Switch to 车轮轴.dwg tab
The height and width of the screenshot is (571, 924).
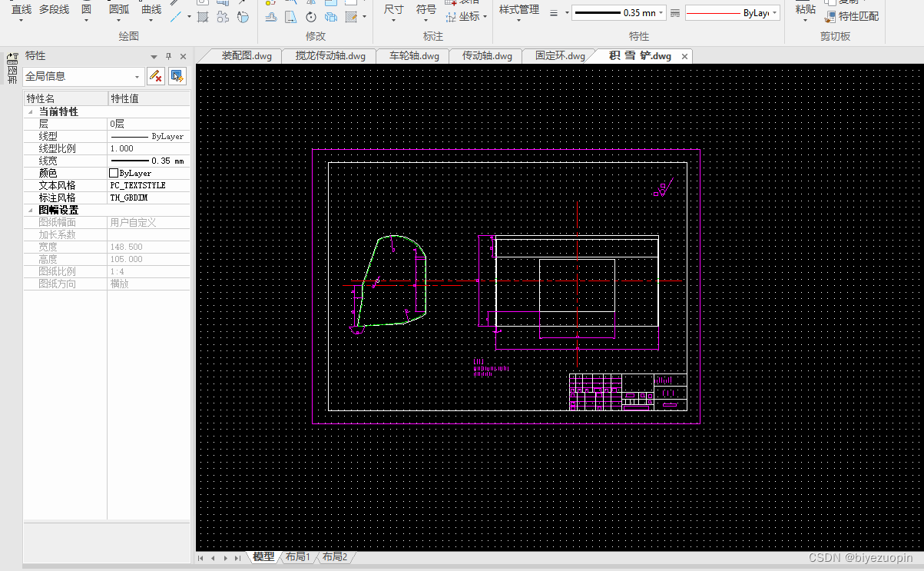[414, 56]
